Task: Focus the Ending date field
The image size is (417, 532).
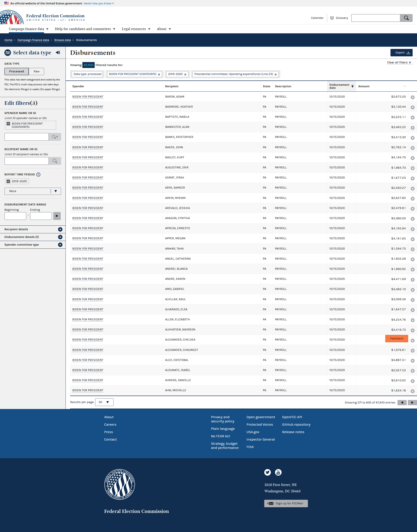Action: pos(41,216)
